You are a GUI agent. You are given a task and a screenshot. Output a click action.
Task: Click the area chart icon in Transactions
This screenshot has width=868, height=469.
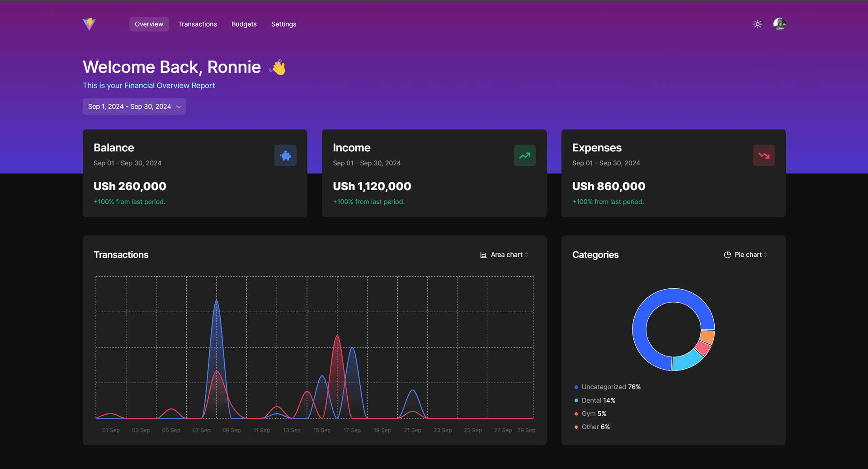(x=483, y=255)
